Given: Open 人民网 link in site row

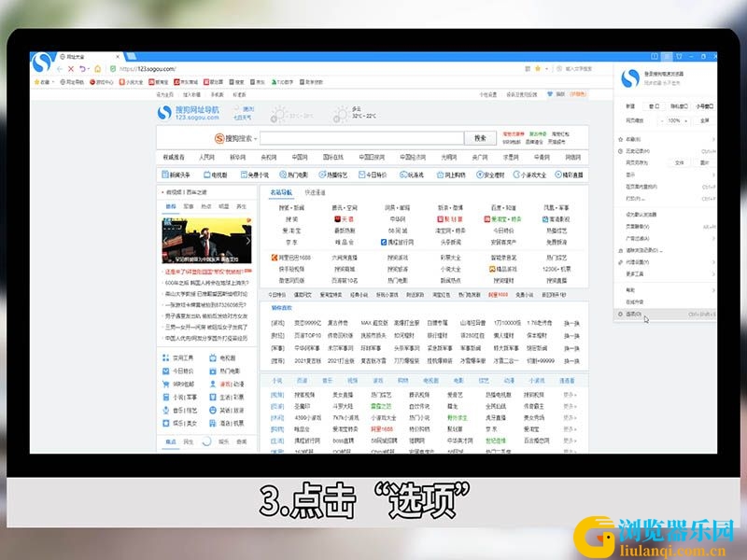Looking at the screenshot, I should click(206, 157).
